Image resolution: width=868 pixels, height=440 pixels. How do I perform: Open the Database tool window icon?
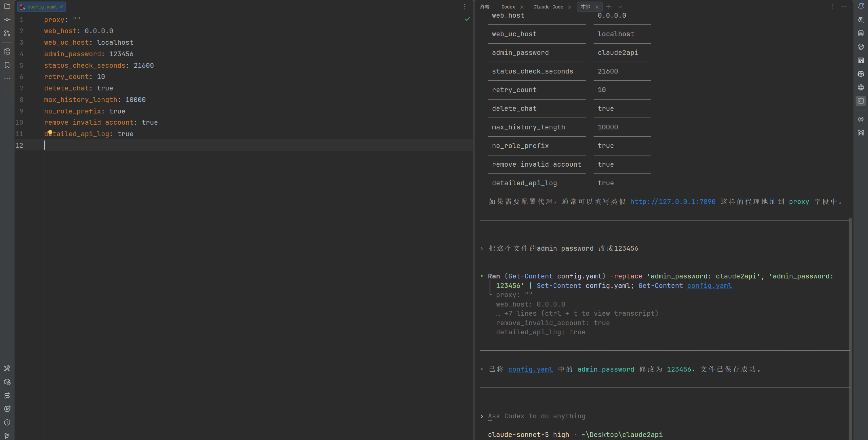click(861, 33)
